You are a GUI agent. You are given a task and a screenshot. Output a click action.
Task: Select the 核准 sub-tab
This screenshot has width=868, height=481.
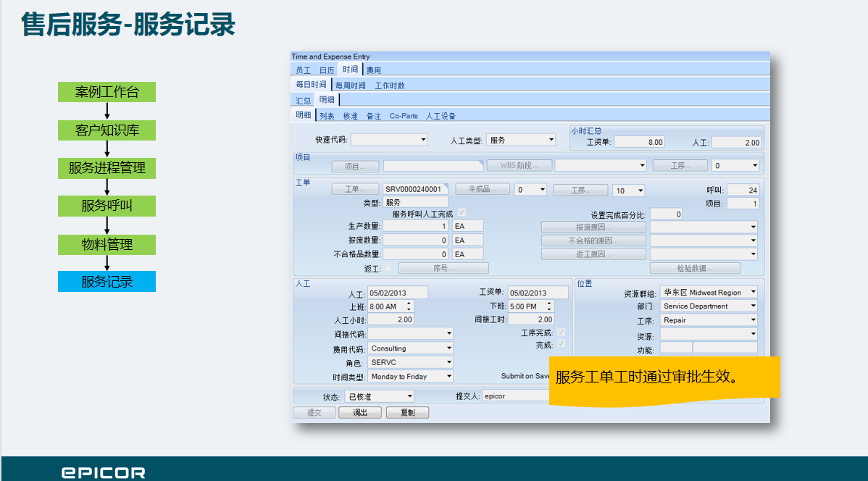[350, 116]
